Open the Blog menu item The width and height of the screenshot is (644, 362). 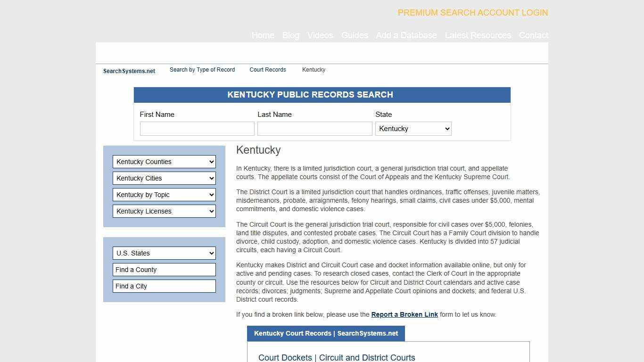click(290, 35)
